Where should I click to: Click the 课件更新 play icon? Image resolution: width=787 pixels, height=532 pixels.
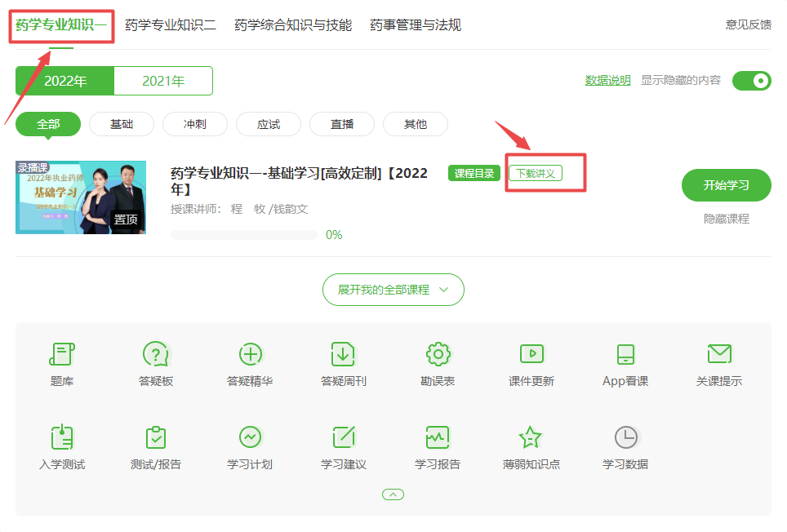point(531,354)
